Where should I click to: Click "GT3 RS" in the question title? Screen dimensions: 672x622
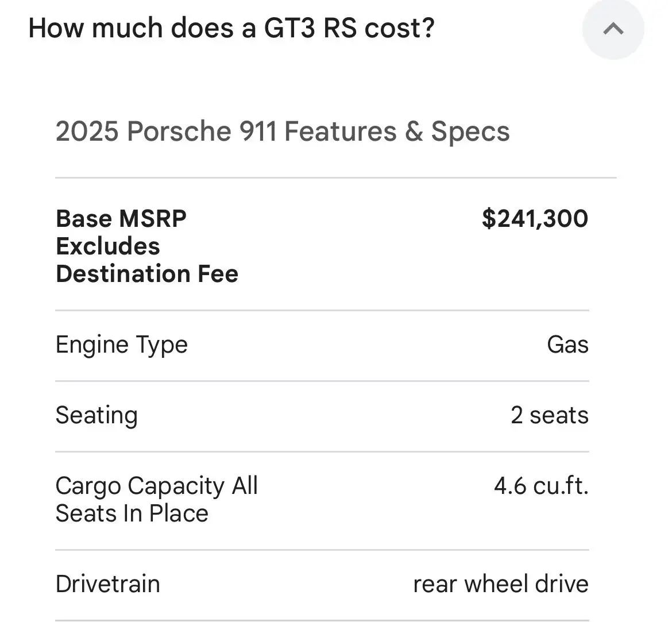[x=312, y=28]
